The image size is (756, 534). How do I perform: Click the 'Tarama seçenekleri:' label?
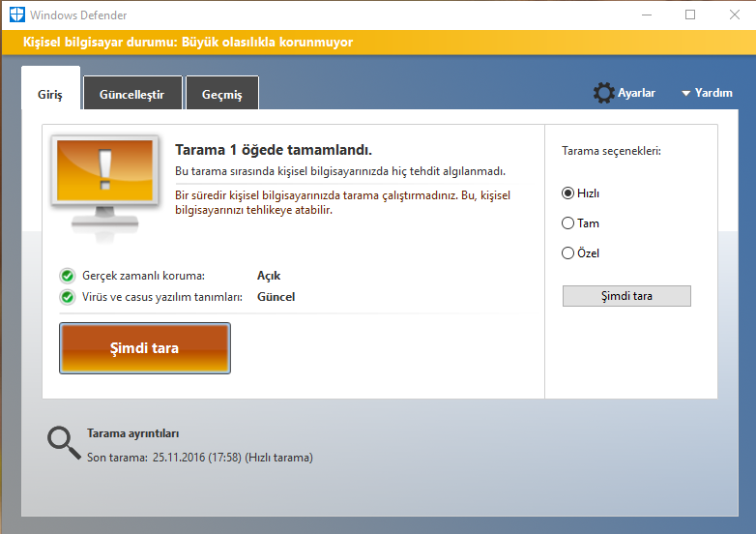(611, 151)
